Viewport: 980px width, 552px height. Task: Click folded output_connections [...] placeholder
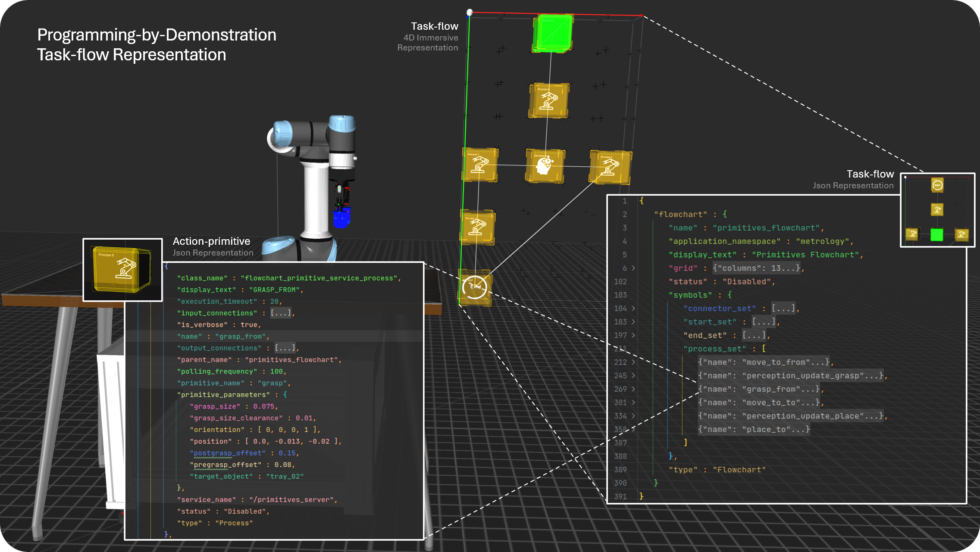(285, 348)
